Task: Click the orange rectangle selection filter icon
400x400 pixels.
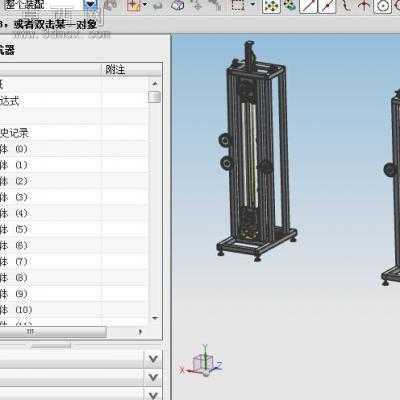Action: [x=133, y=5]
